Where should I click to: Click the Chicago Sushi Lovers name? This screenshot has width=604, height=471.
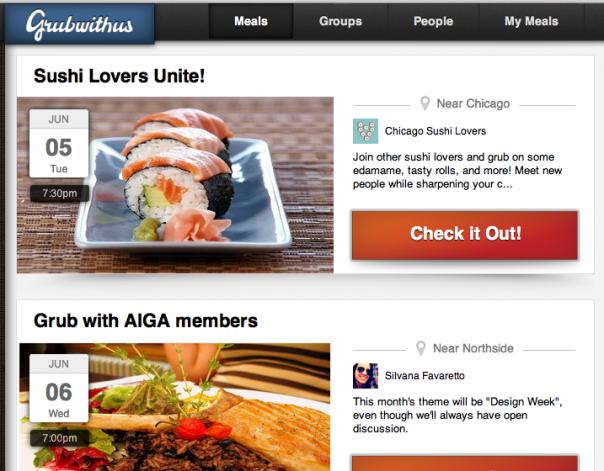point(435,131)
